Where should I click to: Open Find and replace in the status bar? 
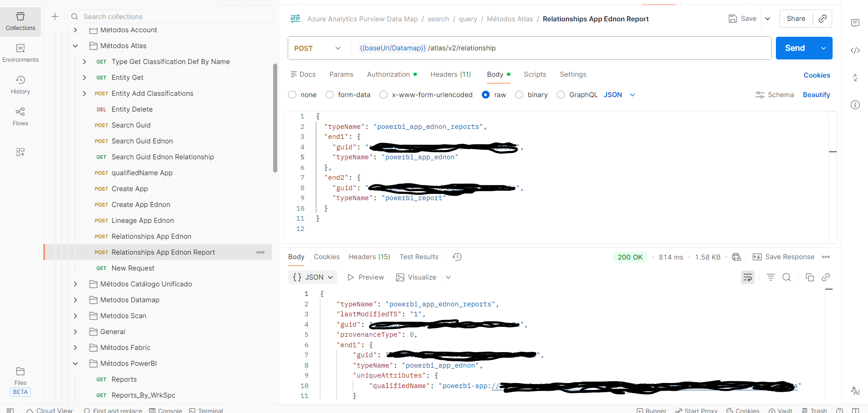tap(113, 410)
